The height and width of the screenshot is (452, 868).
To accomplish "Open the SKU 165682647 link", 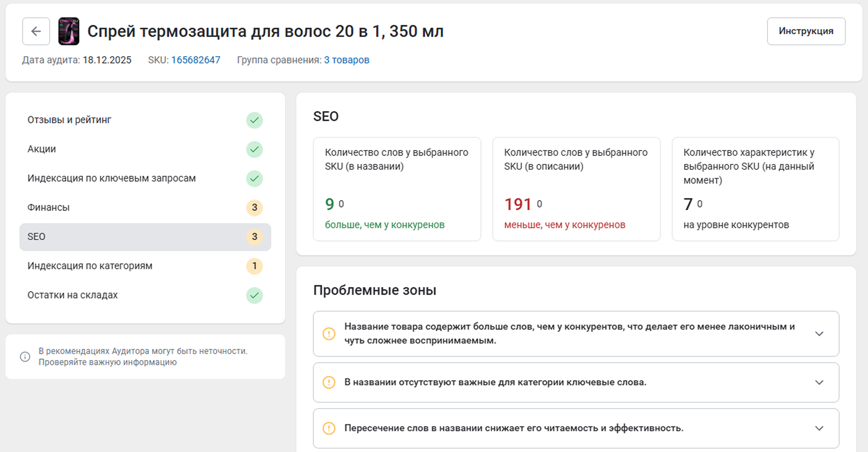I will 195,60.
